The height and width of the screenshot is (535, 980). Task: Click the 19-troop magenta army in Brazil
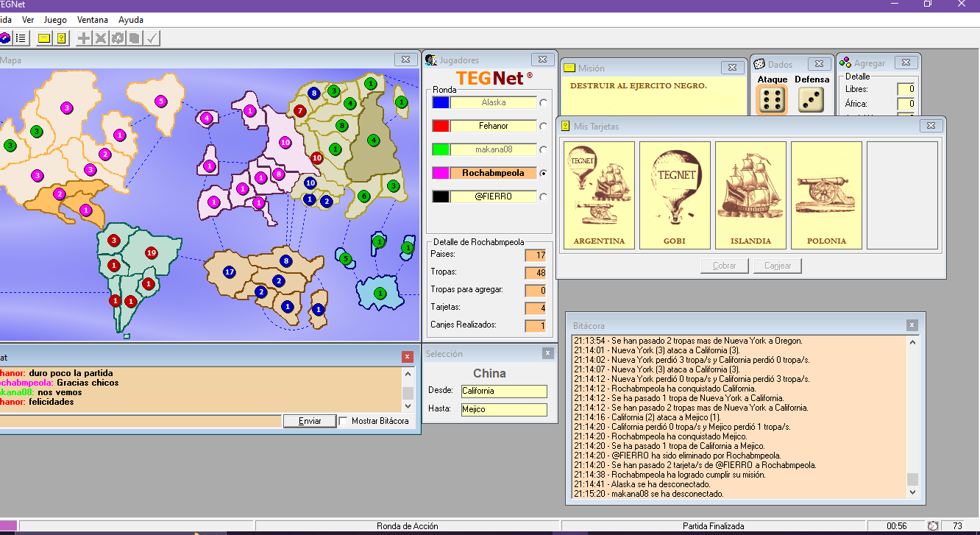152,253
